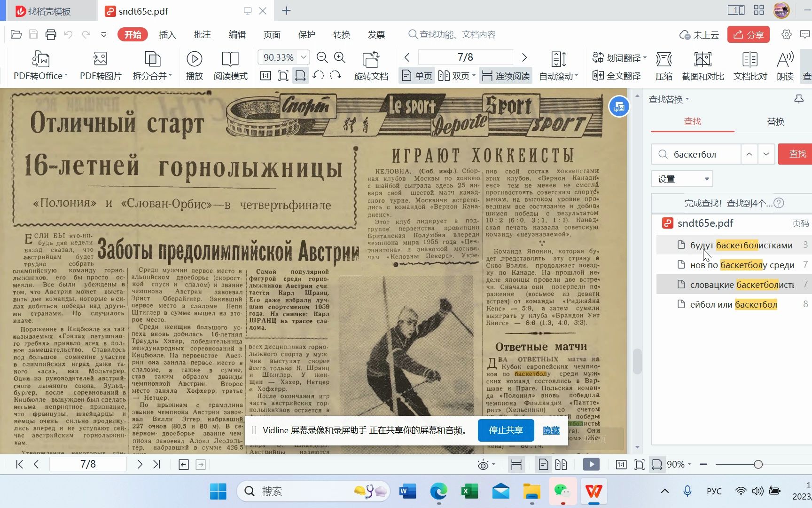This screenshot has height=508, width=812.
Task: Click floating translate bubble on page
Action: [619, 107]
